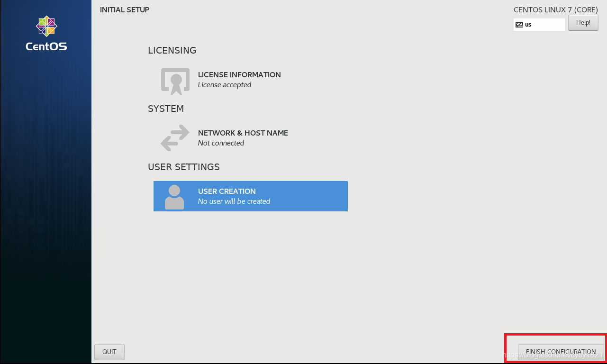Select the us keyboard layout field

tap(539, 25)
